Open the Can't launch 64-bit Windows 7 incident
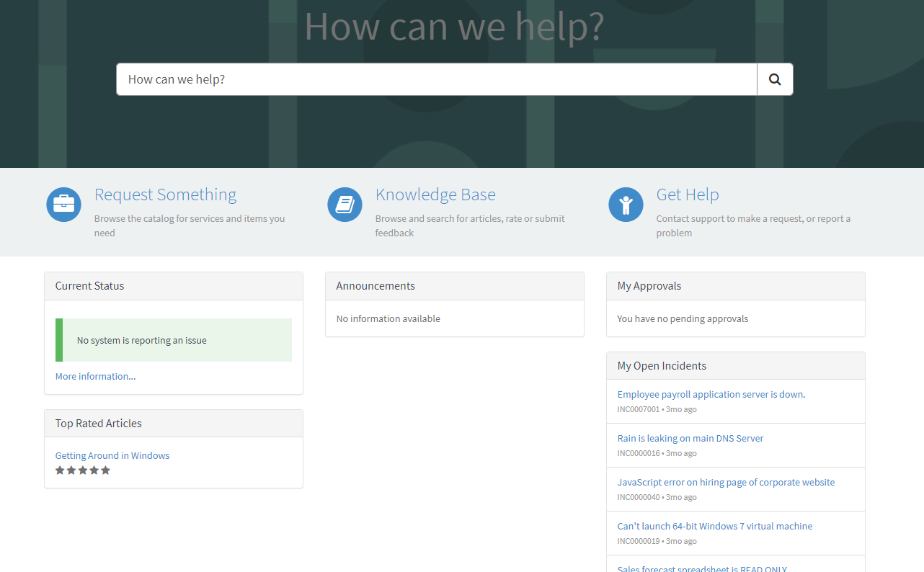The height and width of the screenshot is (572, 924). 714,526
